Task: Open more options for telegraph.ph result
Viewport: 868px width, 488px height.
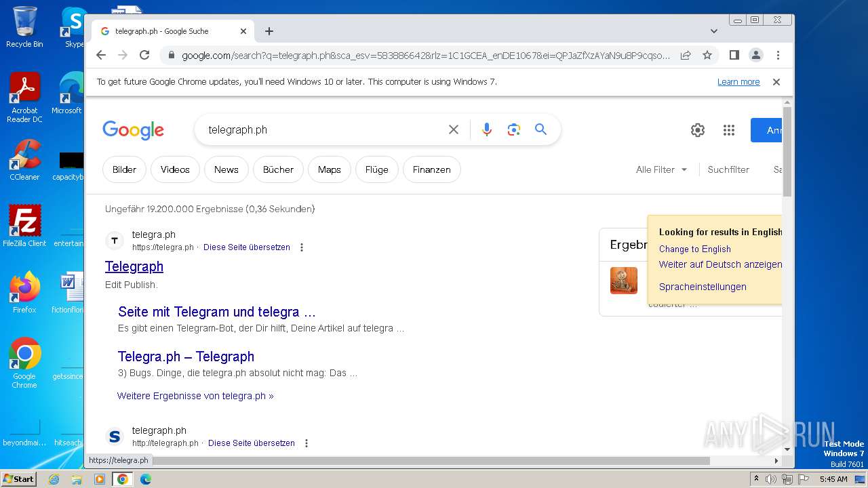Action: [307, 443]
